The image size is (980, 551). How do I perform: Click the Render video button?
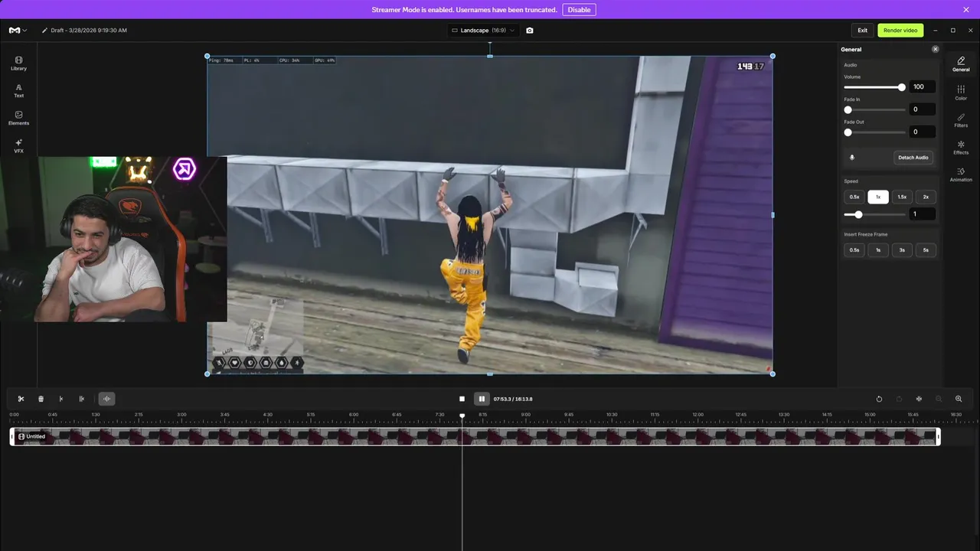[900, 31]
